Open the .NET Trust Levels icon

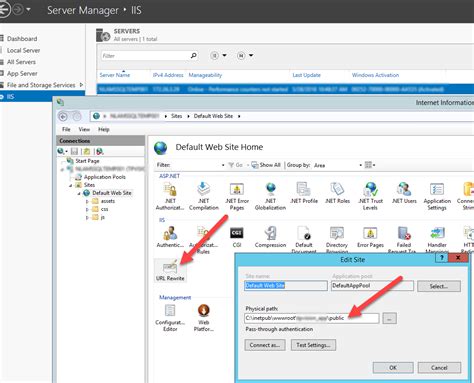pos(370,196)
